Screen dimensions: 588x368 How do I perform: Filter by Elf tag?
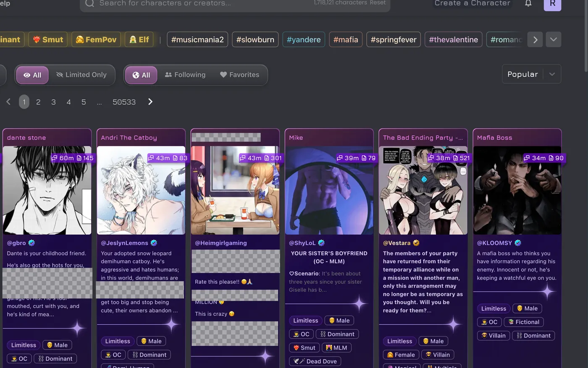[139, 40]
